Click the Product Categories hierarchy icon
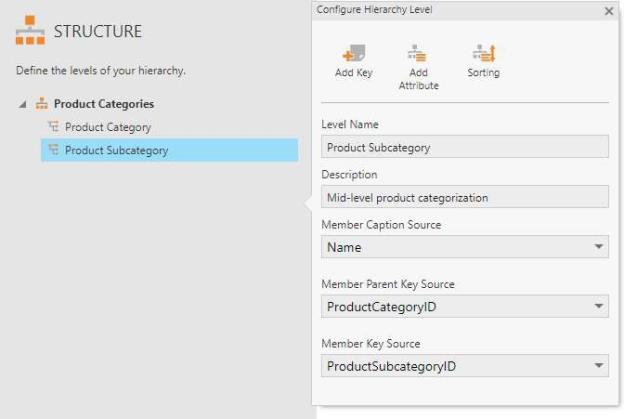The width and height of the screenshot is (624, 419). [x=42, y=104]
